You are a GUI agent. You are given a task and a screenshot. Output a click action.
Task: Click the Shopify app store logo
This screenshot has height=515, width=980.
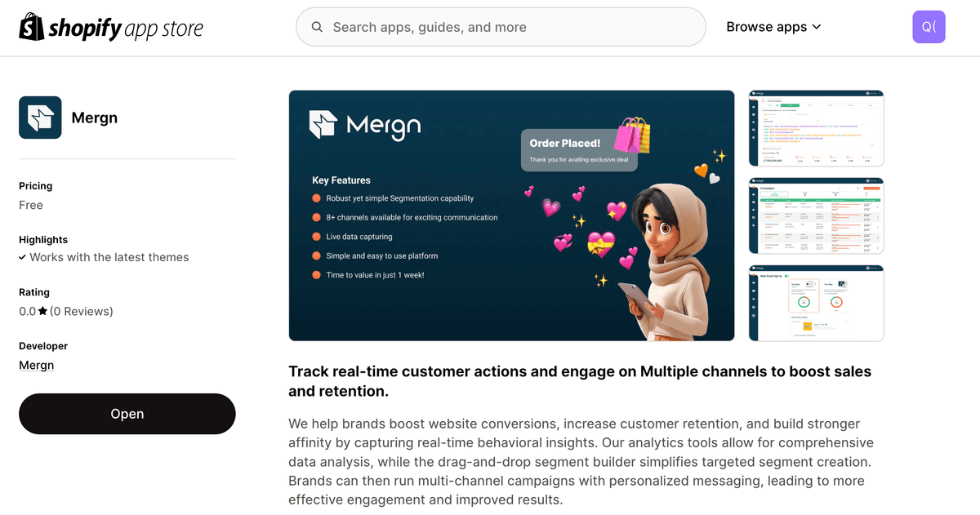pyautogui.click(x=110, y=26)
